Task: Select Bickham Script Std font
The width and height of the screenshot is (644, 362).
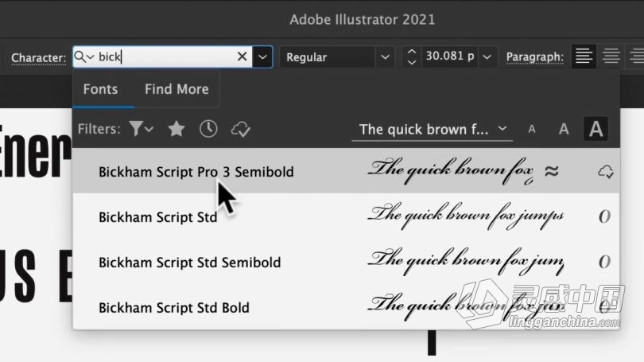Action: (x=346, y=216)
